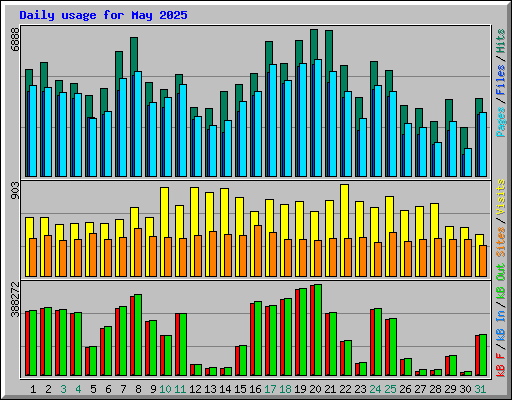512x400 pixels.
Task: Click the kB Out bar for day 31
Action: (483, 355)
